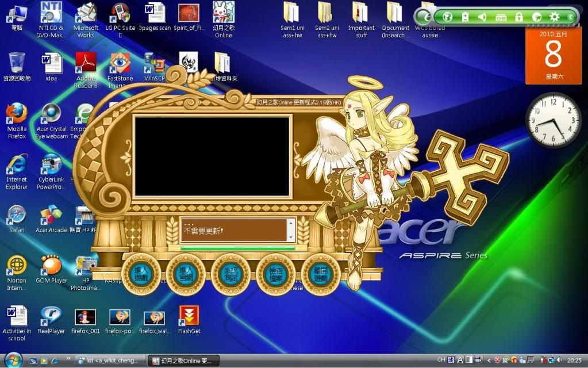Select the 3pages scan document icon

[x=155, y=18]
